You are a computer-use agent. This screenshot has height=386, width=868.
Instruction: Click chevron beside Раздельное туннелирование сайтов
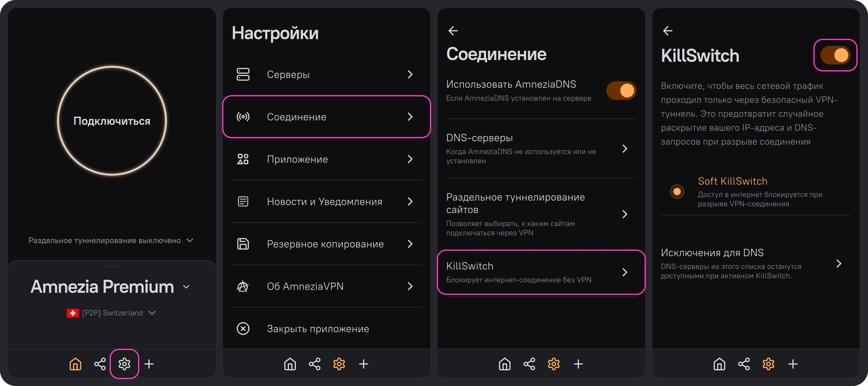(x=625, y=214)
